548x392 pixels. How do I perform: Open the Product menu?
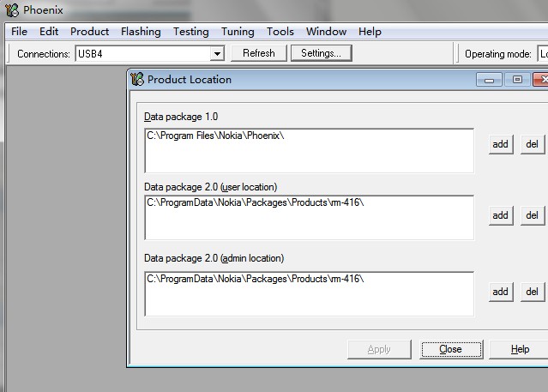pyautogui.click(x=89, y=32)
